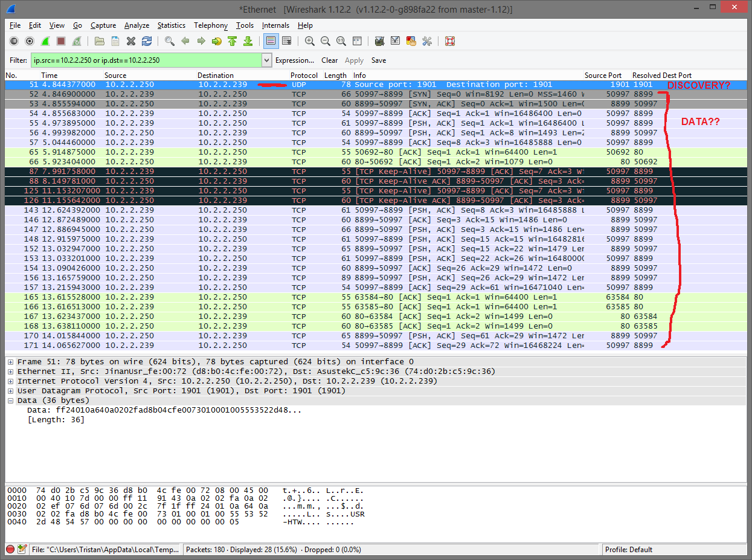The image size is (752, 560).
Task: Collapse the Data (36 bytes) section
Action: [x=10, y=400]
